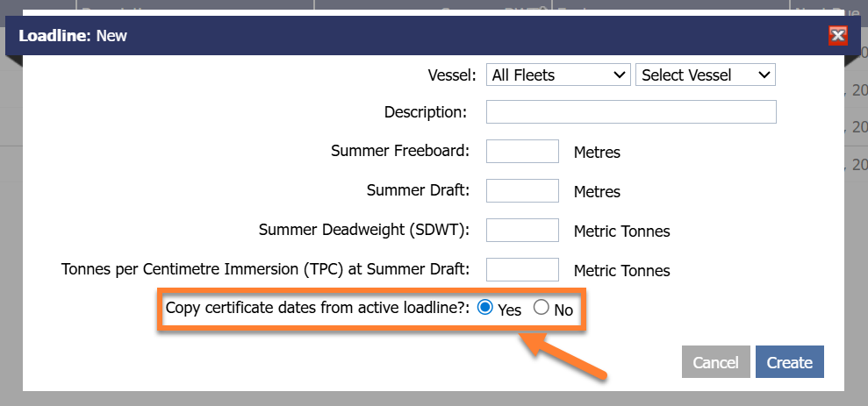Close the Loadline dialog with the X icon

(837, 35)
